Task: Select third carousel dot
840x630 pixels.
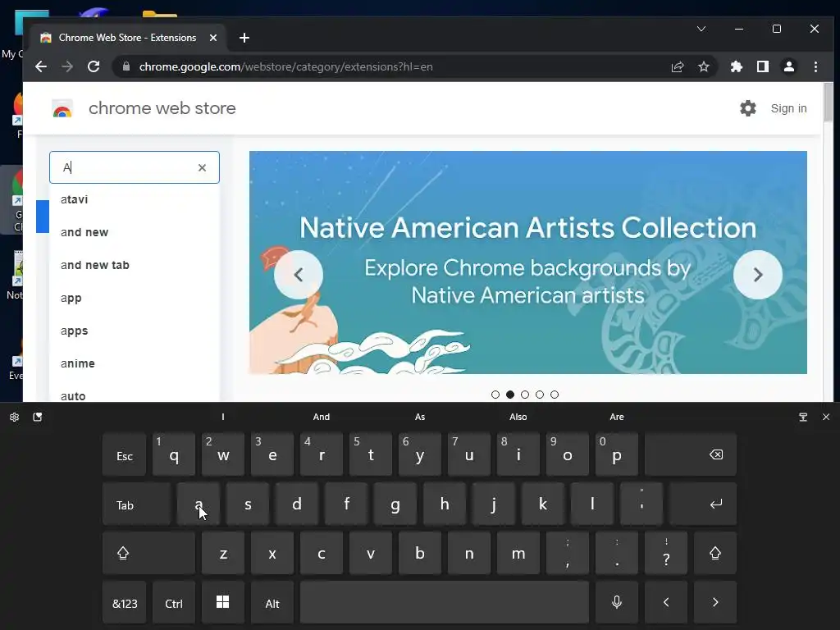Action: coord(525,395)
